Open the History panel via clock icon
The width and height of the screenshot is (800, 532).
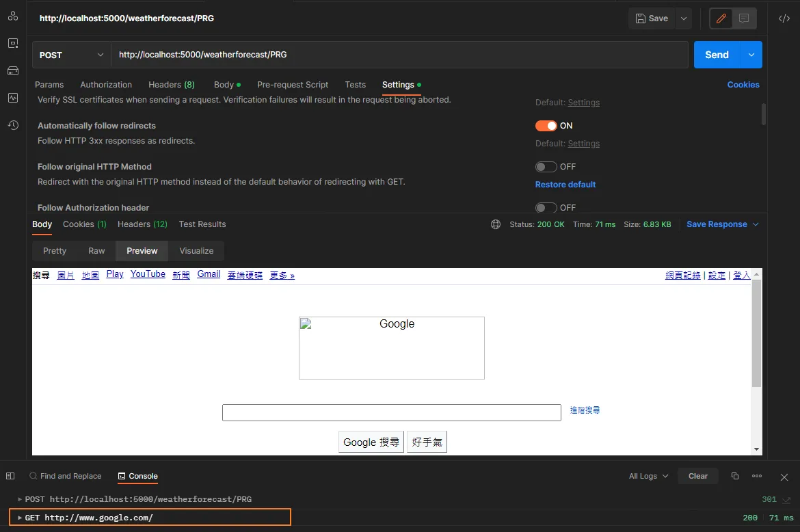pyautogui.click(x=12, y=125)
